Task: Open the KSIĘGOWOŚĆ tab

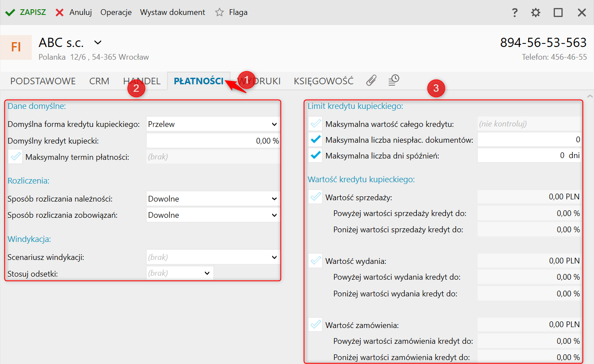Action: point(324,81)
